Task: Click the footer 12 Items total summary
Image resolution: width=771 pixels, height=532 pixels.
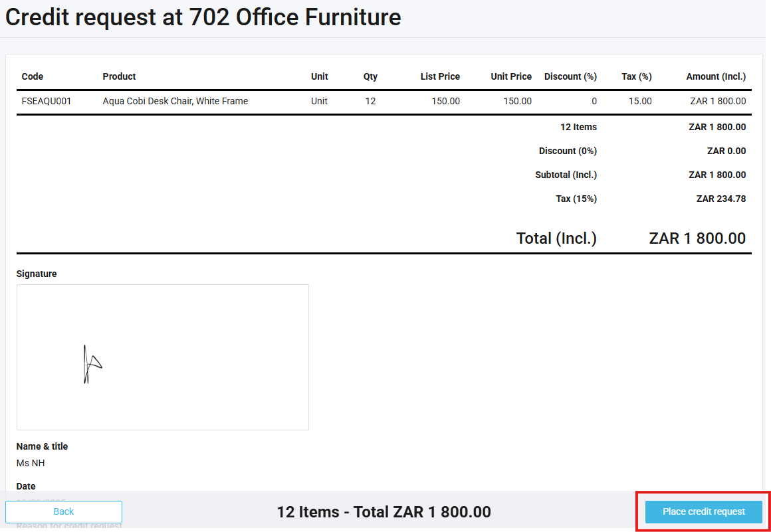Action: click(384, 511)
